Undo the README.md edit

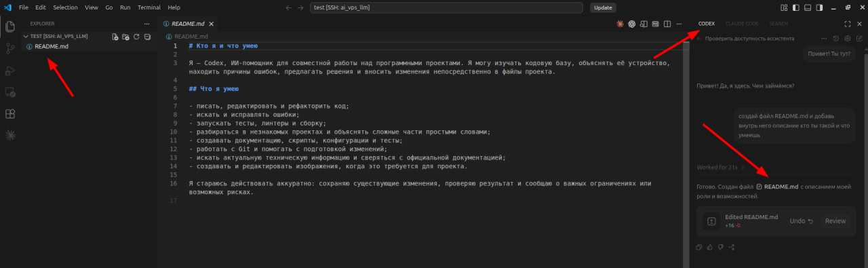click(x=802, y=221)
